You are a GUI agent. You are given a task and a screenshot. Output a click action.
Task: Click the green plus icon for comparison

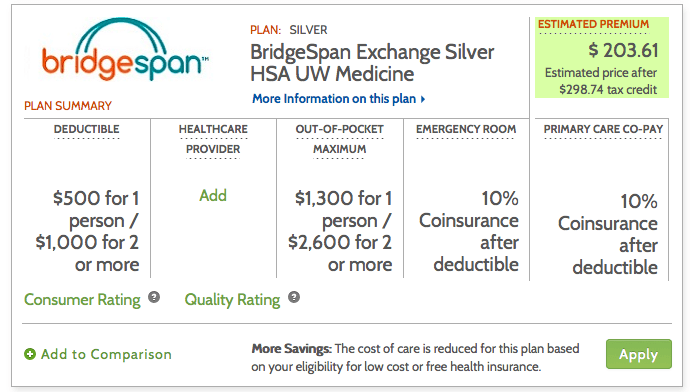[30, 354]
